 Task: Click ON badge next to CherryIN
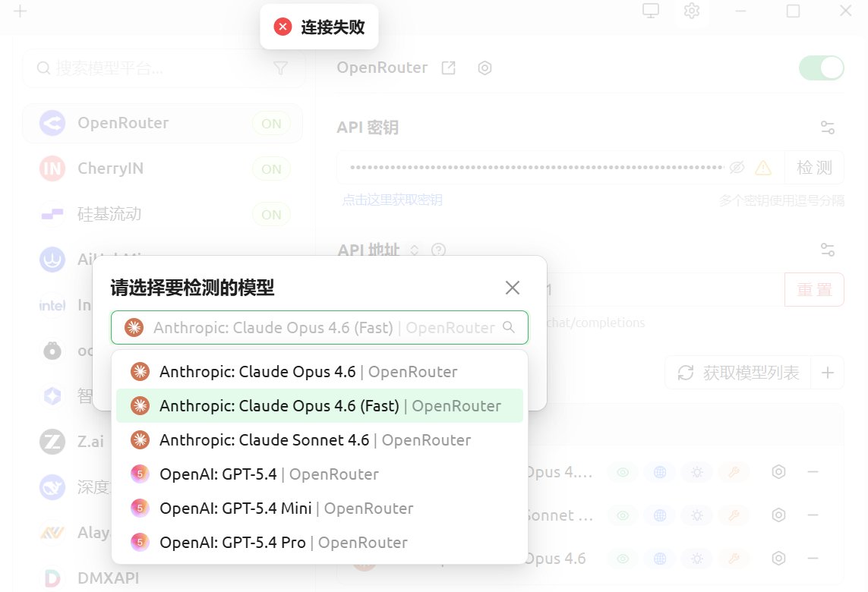[x=271, y=168]
